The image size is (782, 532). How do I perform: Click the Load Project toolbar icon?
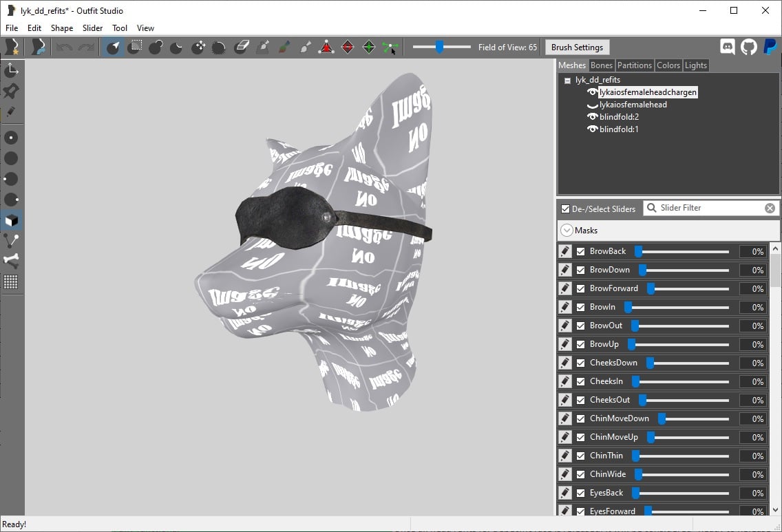tap(39, 47)
